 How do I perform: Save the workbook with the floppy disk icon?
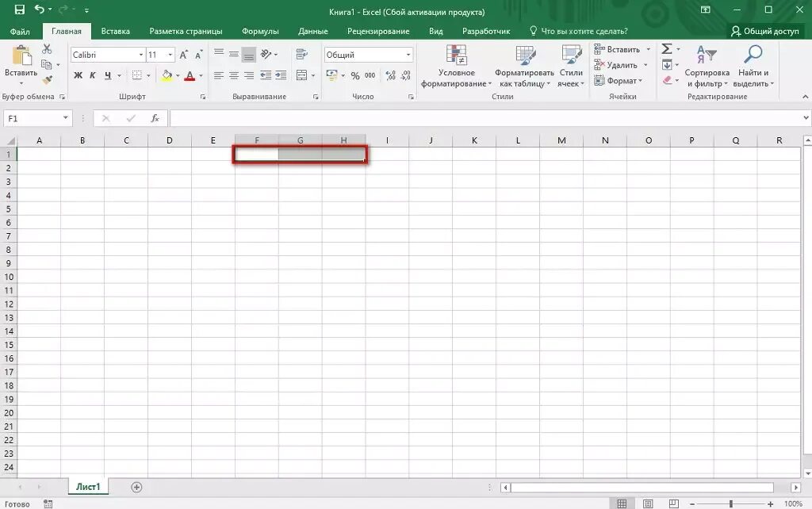click(20, 10)
